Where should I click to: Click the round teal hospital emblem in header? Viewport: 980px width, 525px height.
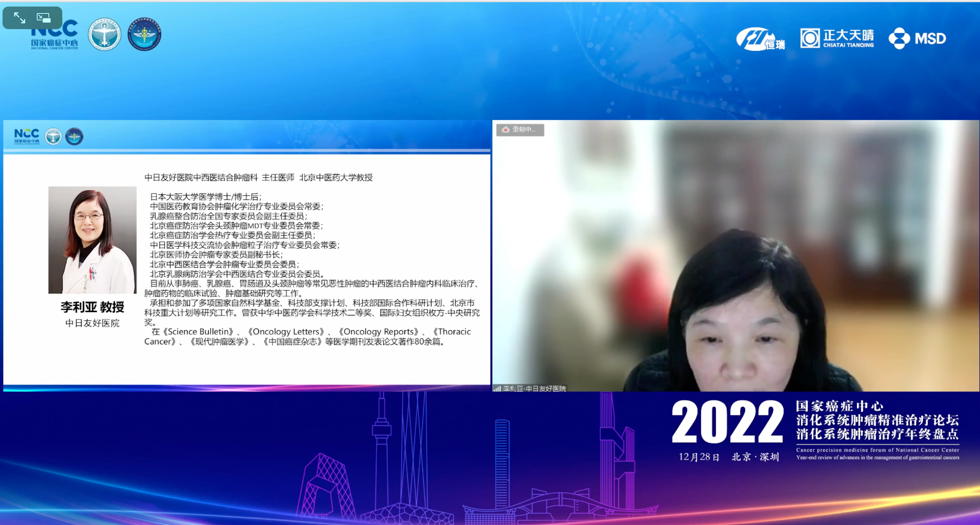(105, 34)
